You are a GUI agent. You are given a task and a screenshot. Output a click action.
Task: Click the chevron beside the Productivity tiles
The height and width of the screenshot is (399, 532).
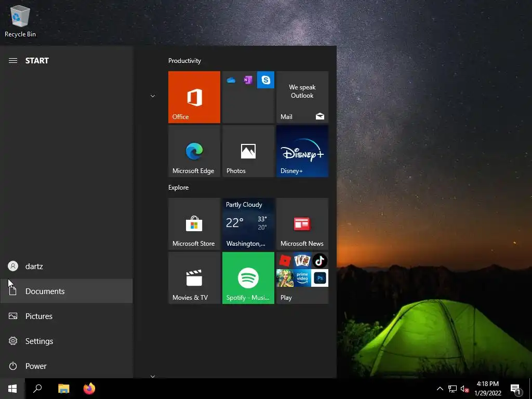pos(153,96)
